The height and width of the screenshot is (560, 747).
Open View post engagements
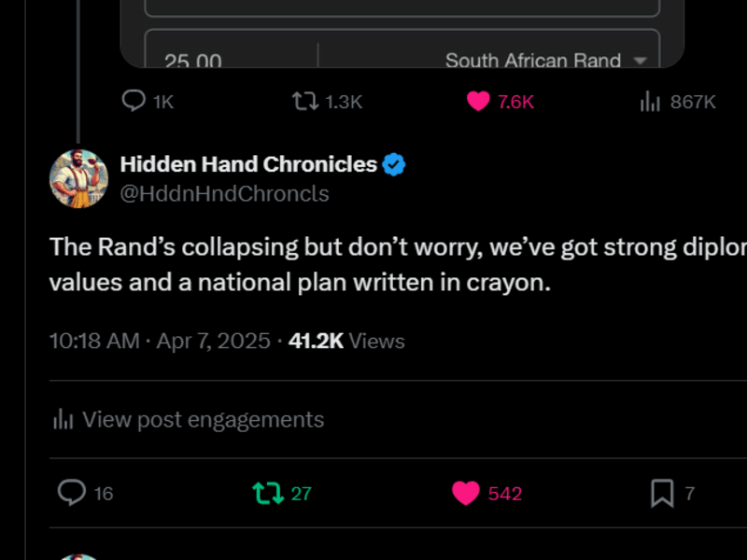coord(189,419)
